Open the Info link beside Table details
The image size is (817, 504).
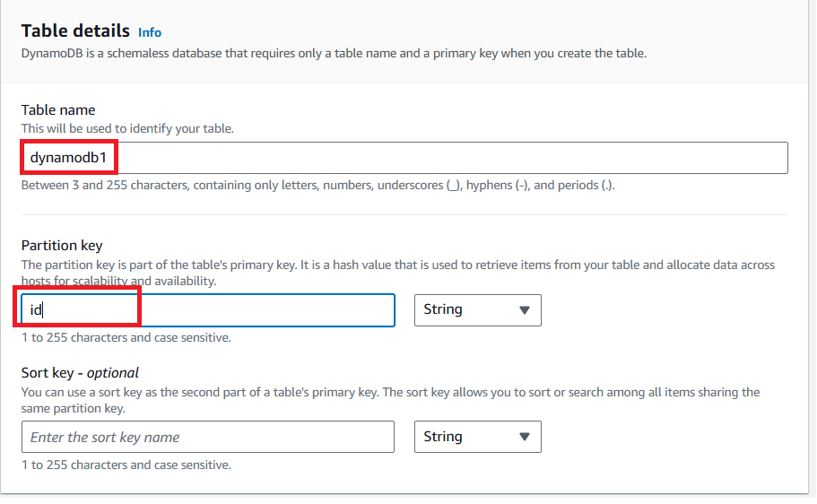click(x=150, y=32)
